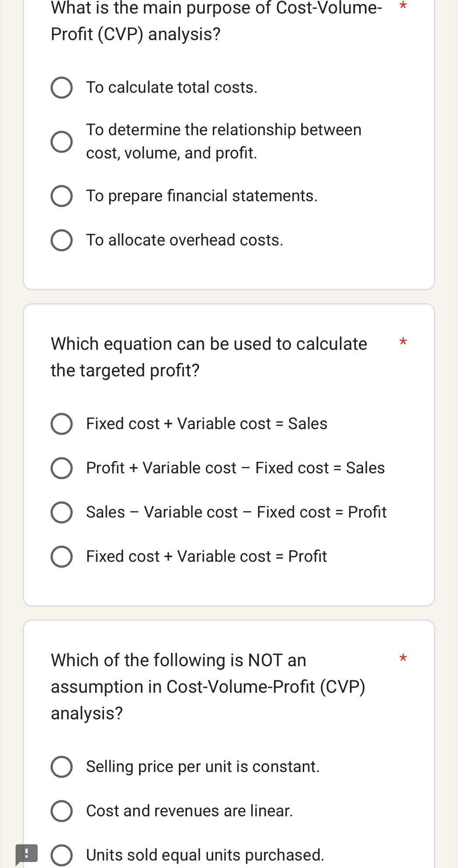The width and height of the screenshot is (458, 868).
Task: Click the 'To calculate total costs.' label text
Action: pyautogui.click(x=172, y=87)
